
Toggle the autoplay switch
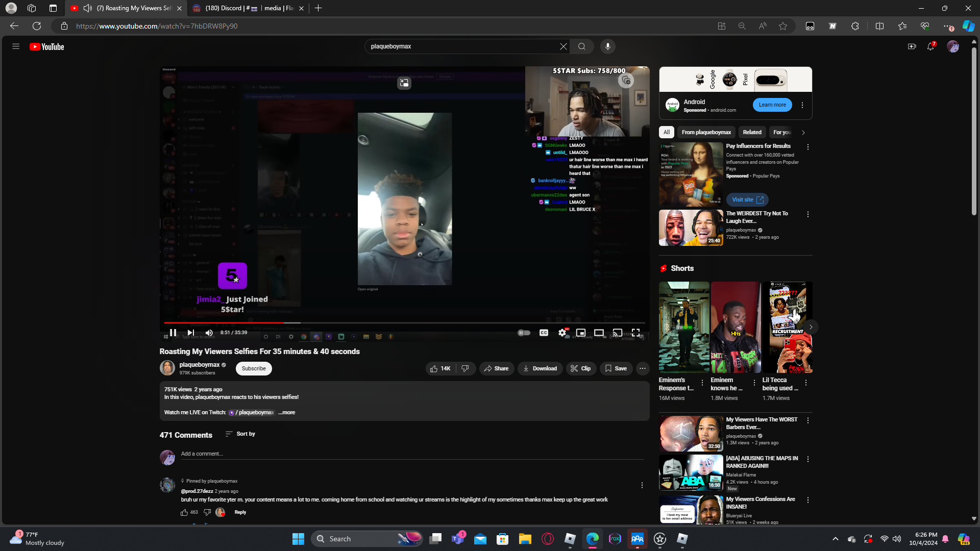[524, 333]
